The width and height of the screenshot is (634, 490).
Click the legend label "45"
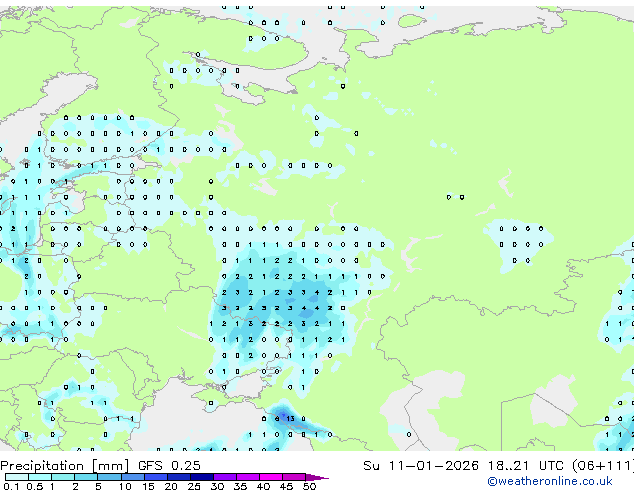pyautogui.click(x=286, y=486)
